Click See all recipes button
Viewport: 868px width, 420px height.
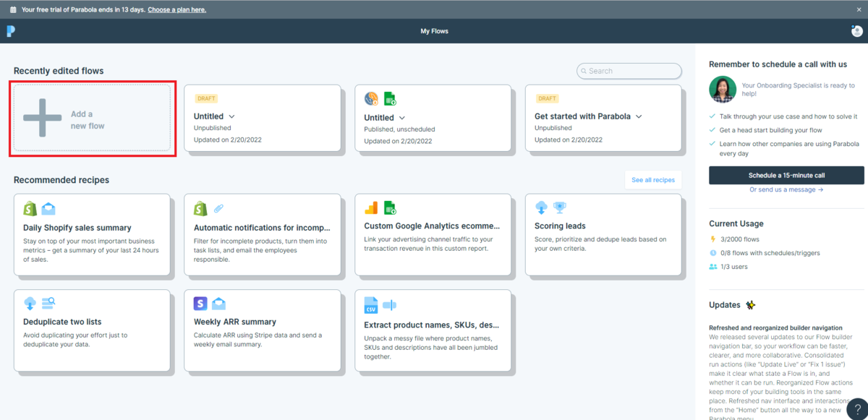(x=652, y=180)
